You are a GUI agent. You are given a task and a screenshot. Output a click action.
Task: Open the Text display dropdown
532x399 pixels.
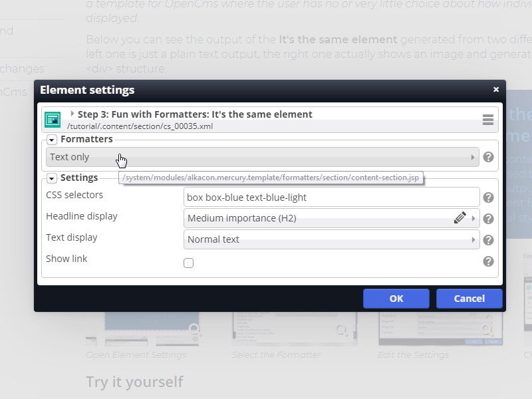point(331,239)
